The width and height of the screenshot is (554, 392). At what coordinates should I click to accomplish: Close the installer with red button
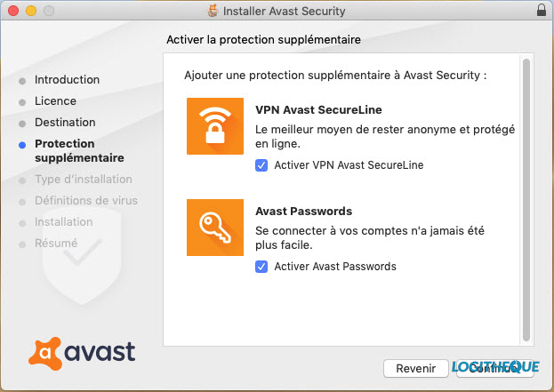tap(13, 11)
